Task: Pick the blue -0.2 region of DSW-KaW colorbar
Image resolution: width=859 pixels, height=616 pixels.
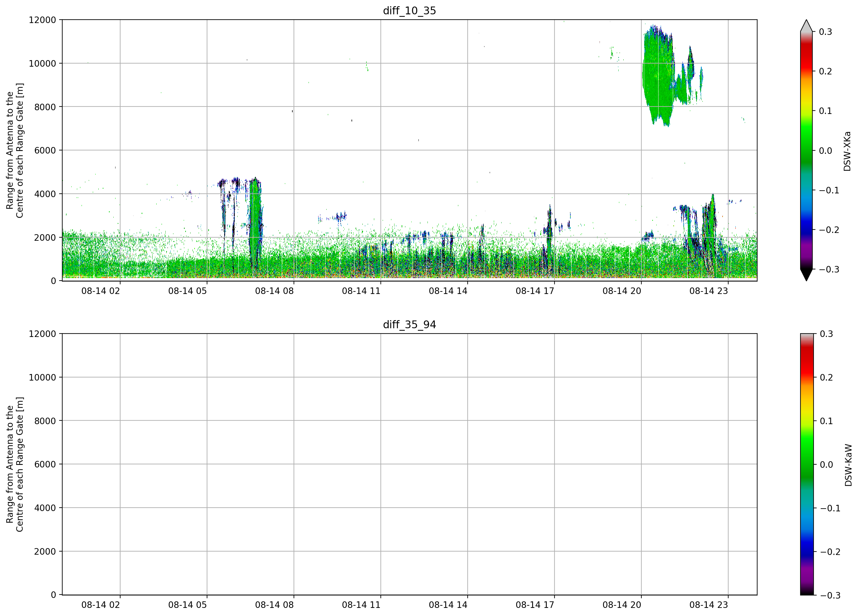Action: (x=806, y=551)
